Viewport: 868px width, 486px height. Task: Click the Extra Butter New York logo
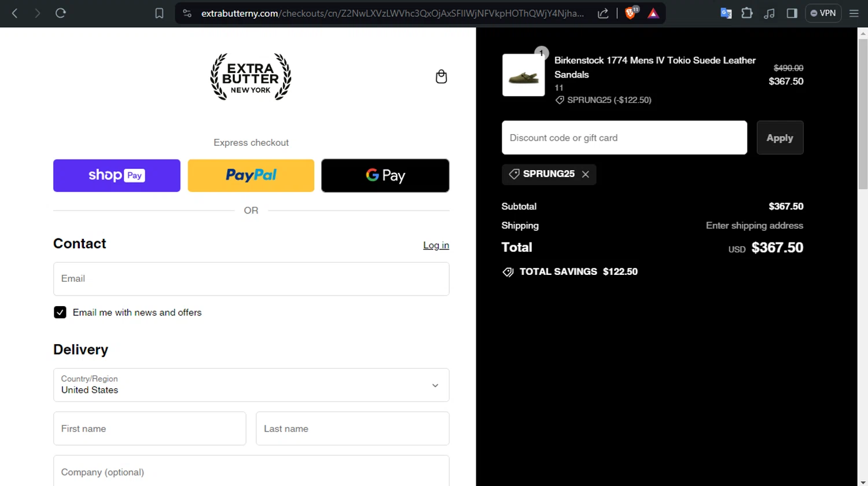tap(251, 77)
